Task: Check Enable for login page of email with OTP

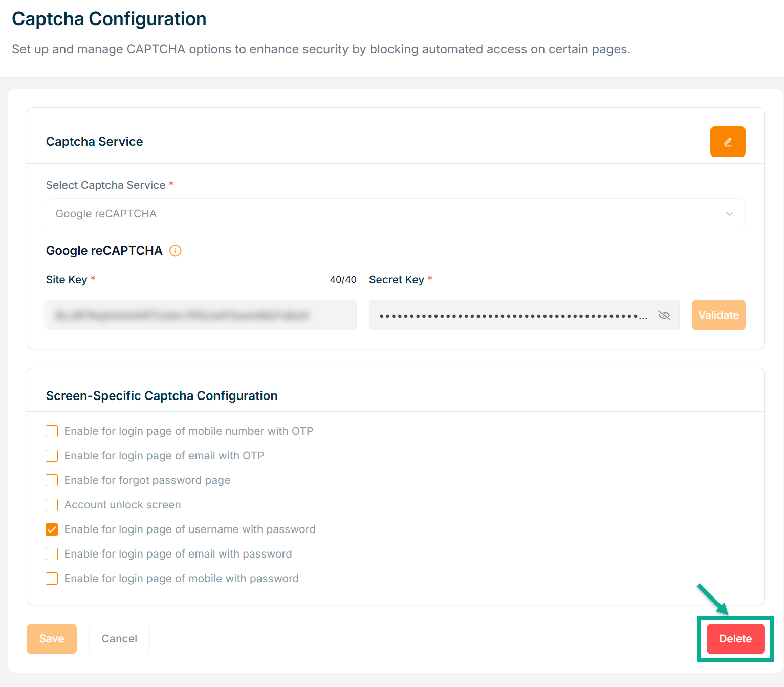Action: click(x=52, y=456)
